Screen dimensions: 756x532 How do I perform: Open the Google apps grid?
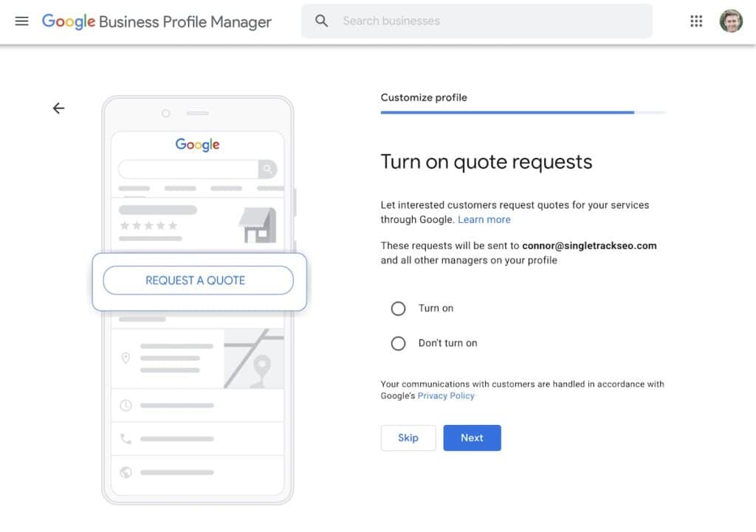pyautogui.click(x=696, y=21)
